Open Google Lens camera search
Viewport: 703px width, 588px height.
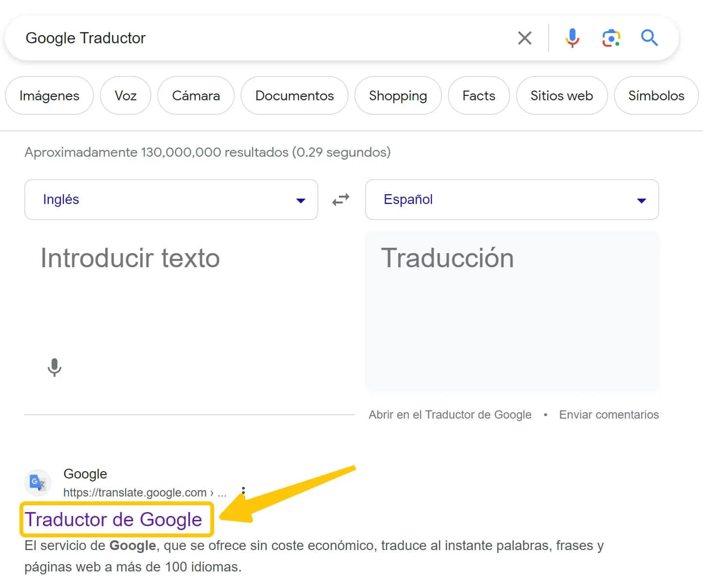611,38
